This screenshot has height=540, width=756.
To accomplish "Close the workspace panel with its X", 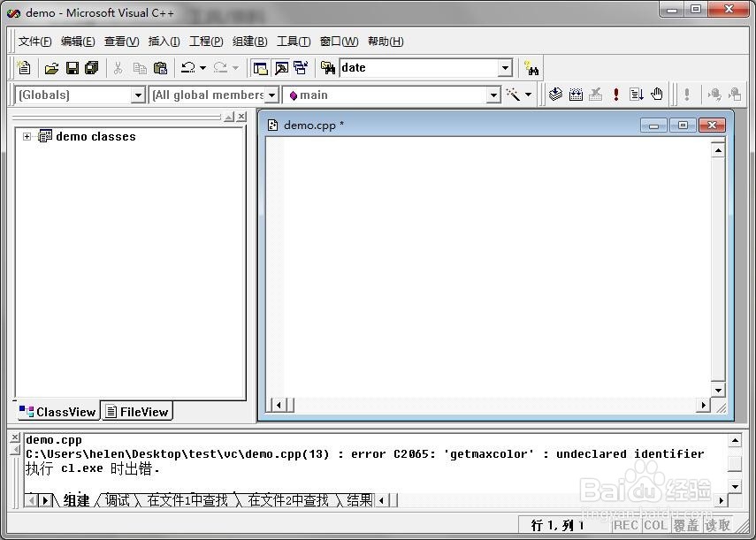I will click(x=241, y=117).
